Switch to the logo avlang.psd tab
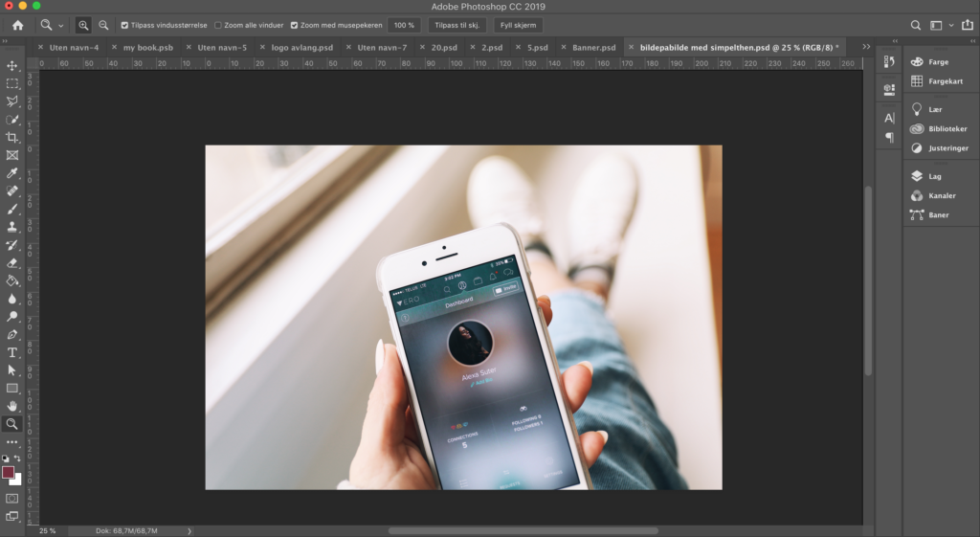Image resolution: width=980 pixels, height=537 pixels. (x=301, y=46)
